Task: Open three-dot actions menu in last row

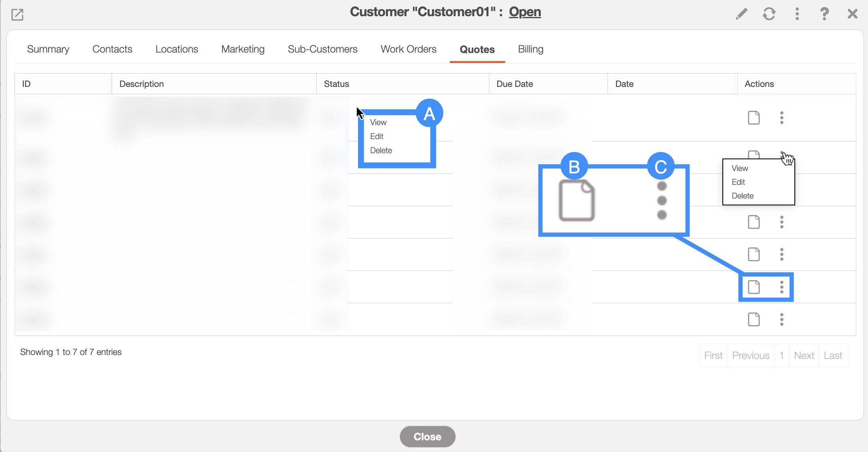Action: pos(781,319)
